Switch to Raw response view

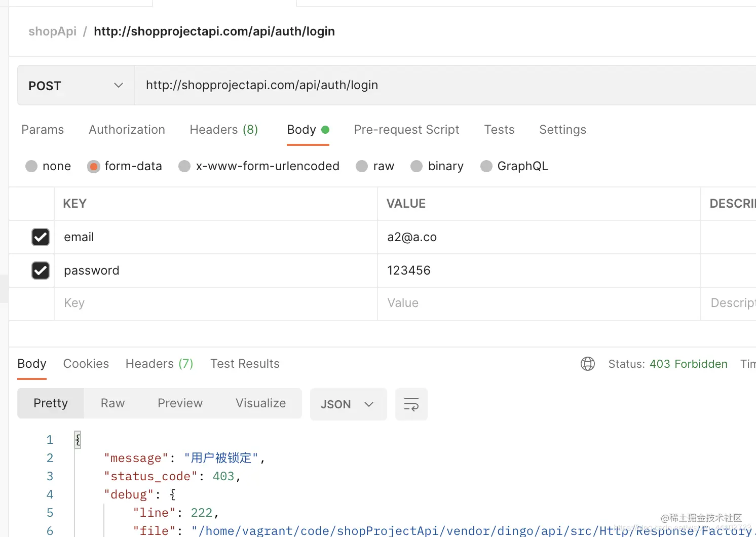(x=112, y=403)
